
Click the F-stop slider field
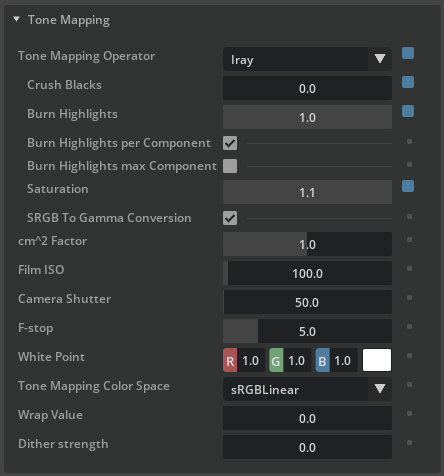[307, 331]
